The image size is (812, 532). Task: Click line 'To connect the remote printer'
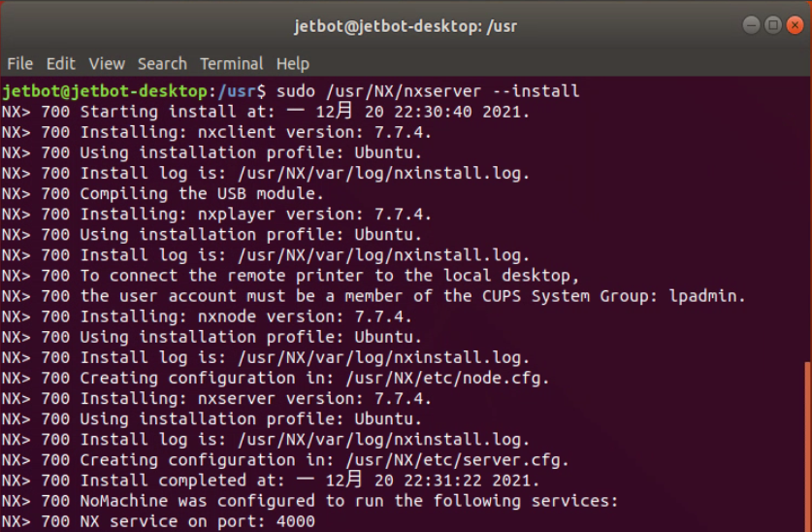(x=290, y=276)
